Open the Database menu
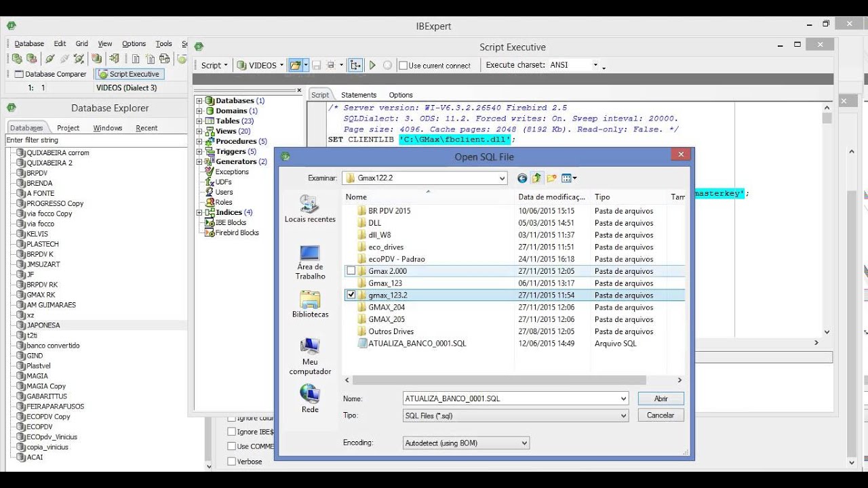Viewport: 868px width, 488px height. click(x=29, y=43)
